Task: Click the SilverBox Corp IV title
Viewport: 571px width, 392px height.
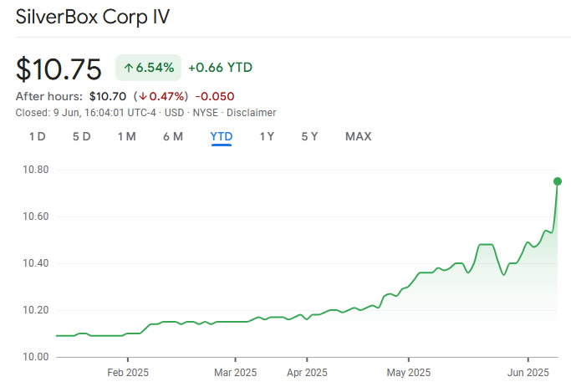Action: click(x=97, y=17)
